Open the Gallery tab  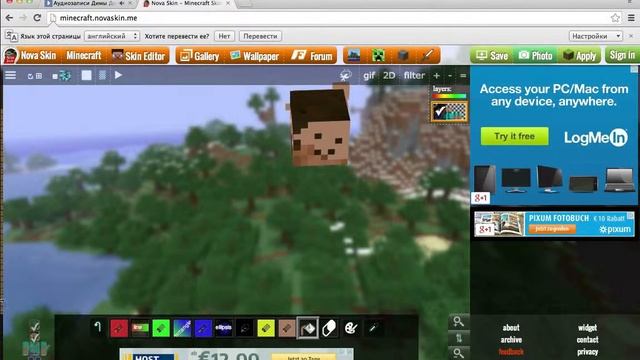(200, 56)
